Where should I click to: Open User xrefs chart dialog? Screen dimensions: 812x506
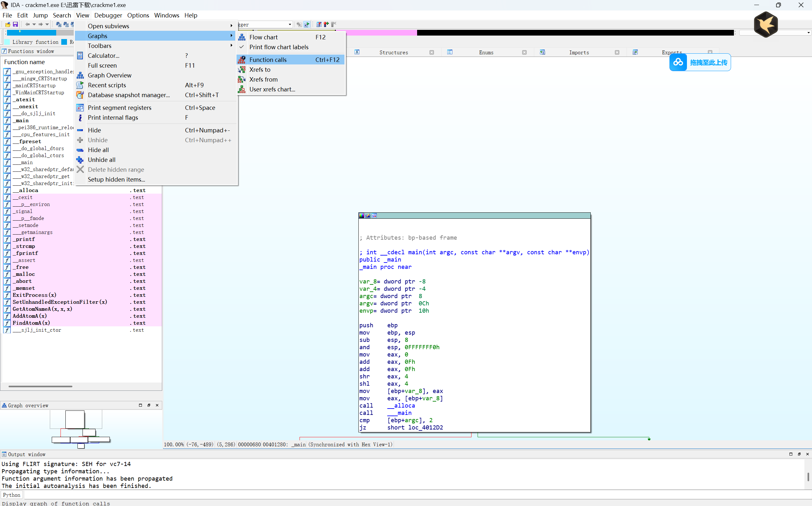[x=272, y=89]
